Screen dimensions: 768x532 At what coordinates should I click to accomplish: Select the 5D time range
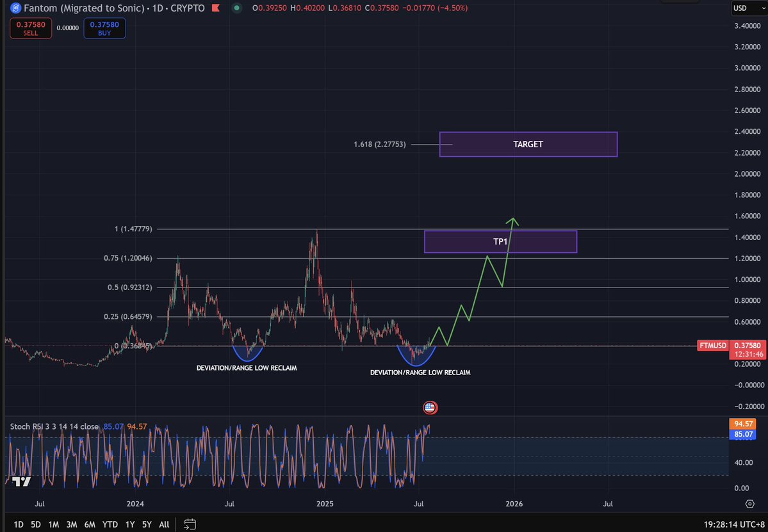pyautogui.click(x=36, y=524)
